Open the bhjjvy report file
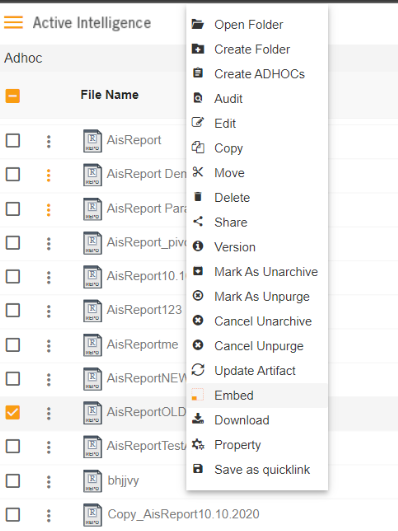The image size is (398, 531). click(x=123, y=481)
